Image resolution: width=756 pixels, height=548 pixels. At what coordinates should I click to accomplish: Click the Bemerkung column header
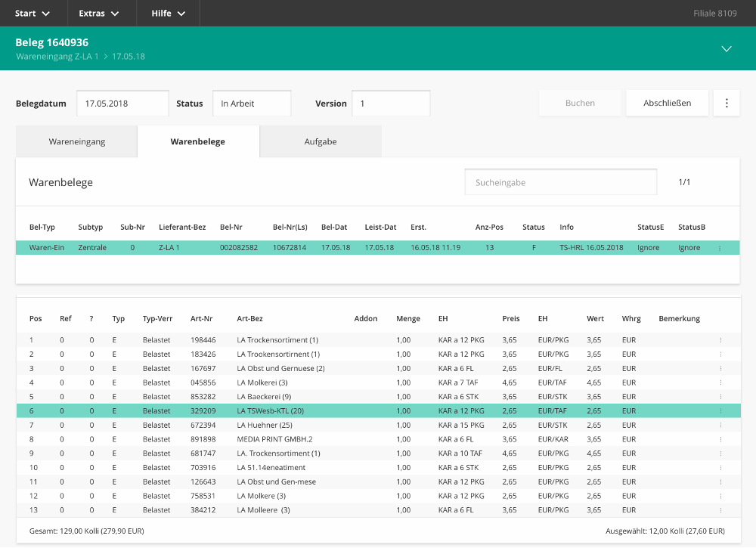680,318
